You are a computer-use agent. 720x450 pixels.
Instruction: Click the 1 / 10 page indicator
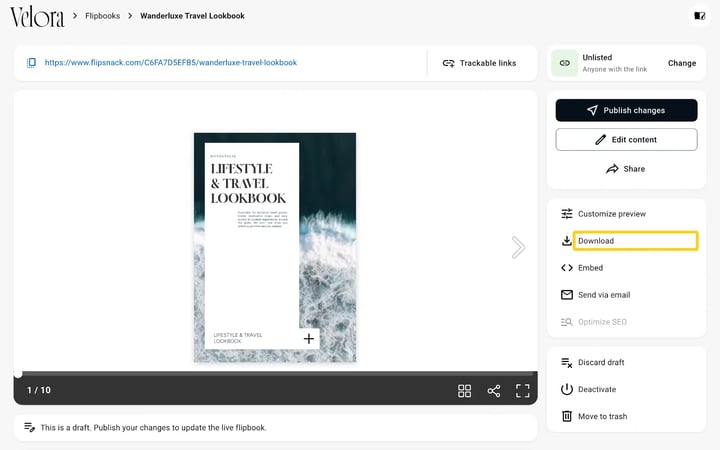[x=39, y=390]
